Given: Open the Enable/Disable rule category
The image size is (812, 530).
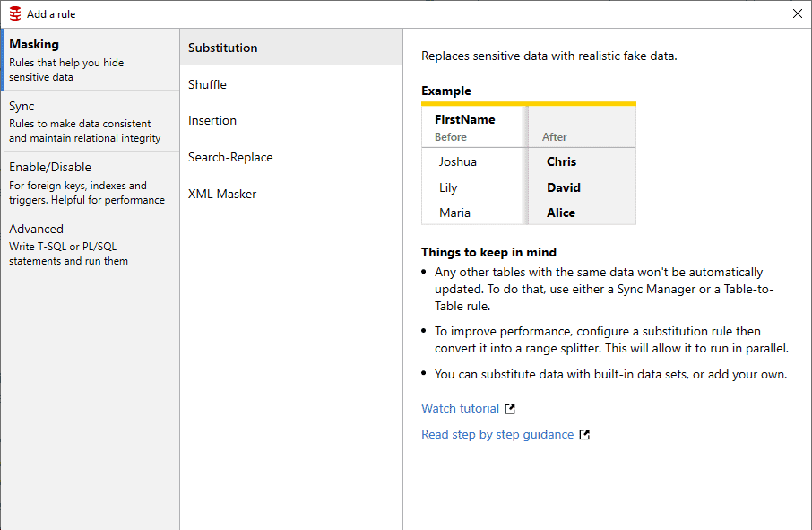Looking at the screenshot, I should (90, 182).
